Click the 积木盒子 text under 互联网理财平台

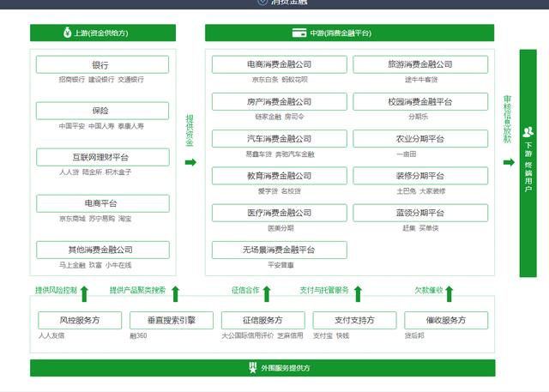click(x=118, y=172)
